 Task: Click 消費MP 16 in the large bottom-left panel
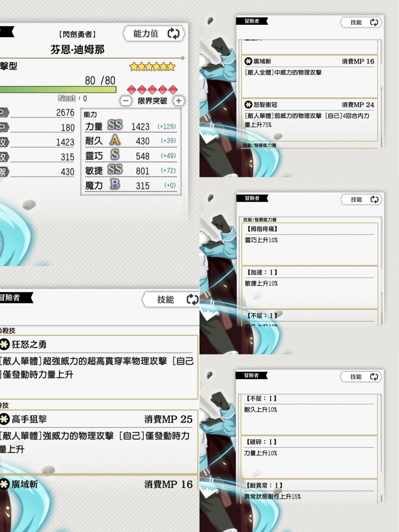coord(168,484)
